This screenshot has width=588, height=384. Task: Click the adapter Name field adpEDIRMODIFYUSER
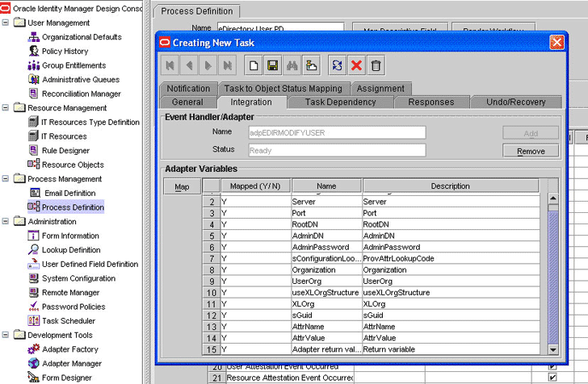337,132
